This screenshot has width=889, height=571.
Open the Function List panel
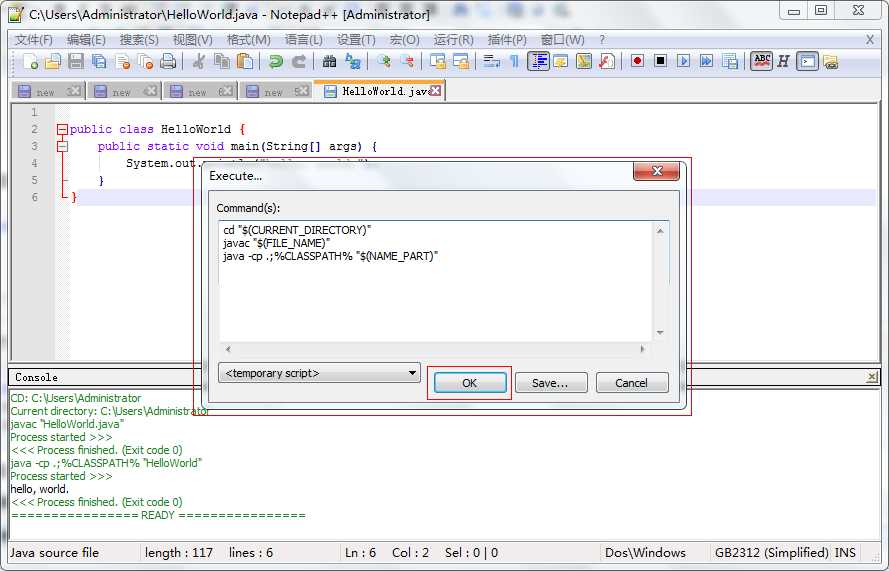pos(607,61)
